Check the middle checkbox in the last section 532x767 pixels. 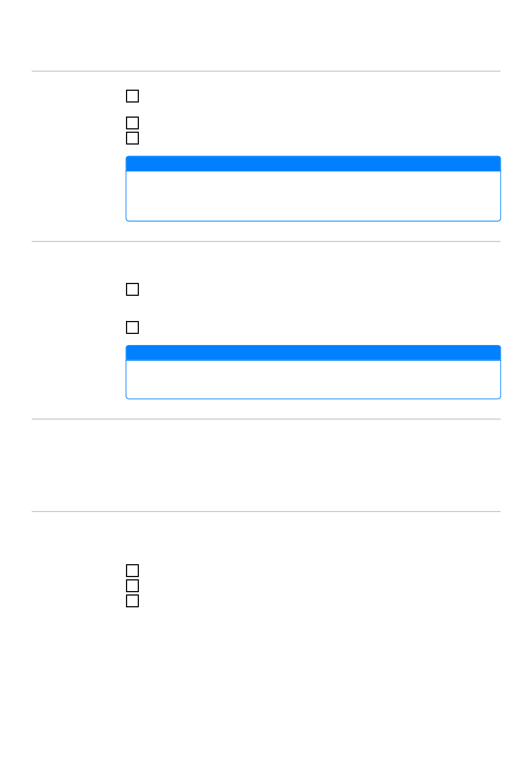[132, 585]
